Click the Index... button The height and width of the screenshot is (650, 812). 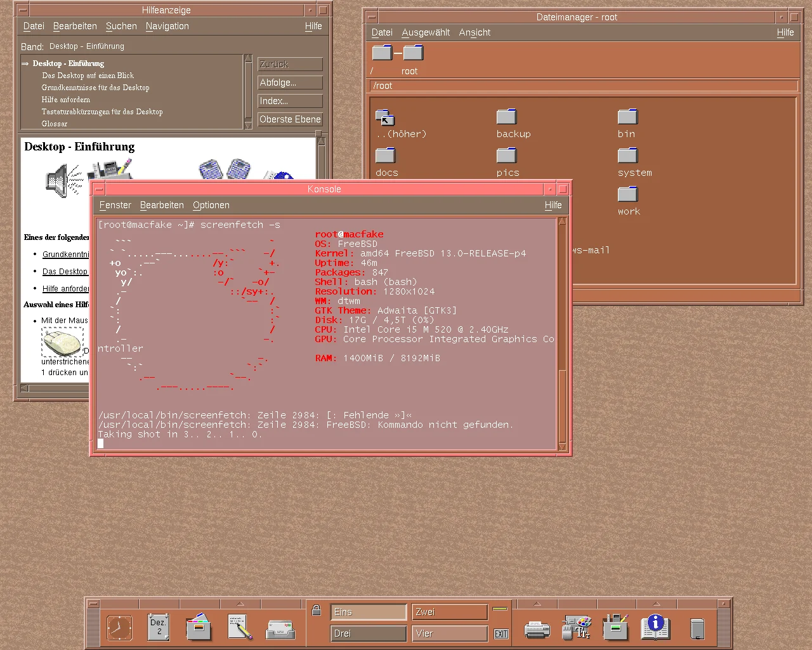(x=290, y=101)
